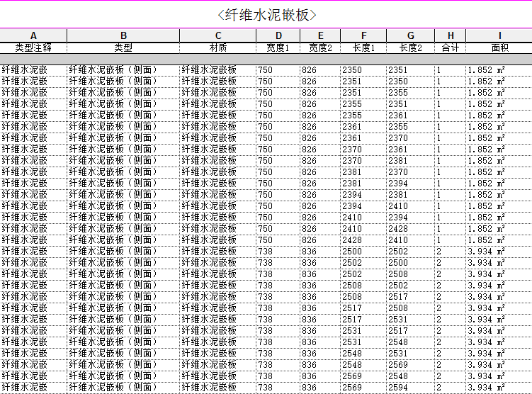Click the 材质 field header
This screenshot has height=394, width=532.
[x=217, y=48]
